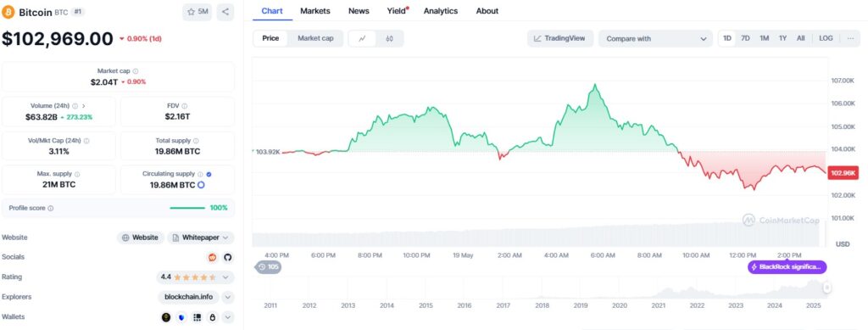
Task: Click the Market cap info icon
Action: click(x=136, y=71)
